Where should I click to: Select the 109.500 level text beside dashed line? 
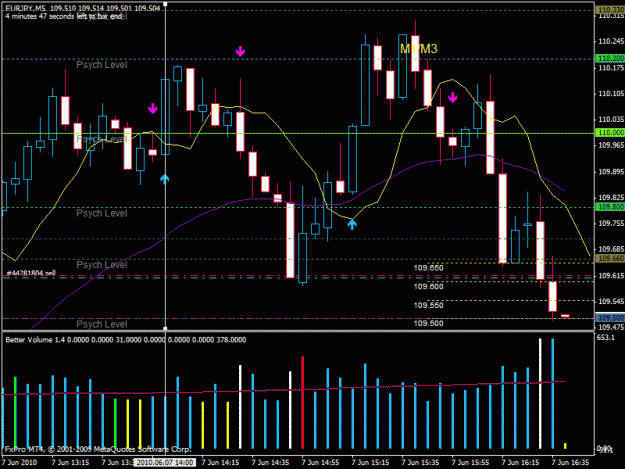click(x=428, y=323)
